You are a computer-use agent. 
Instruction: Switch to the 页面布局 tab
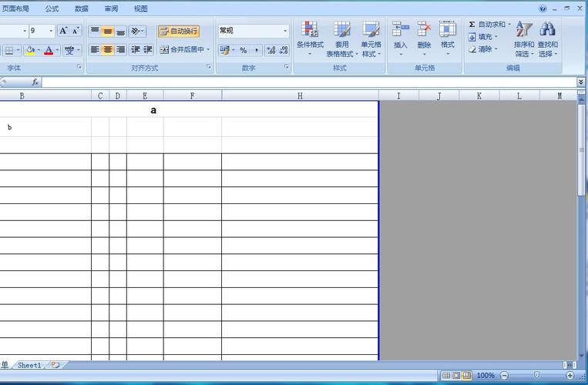click(15, 8)
